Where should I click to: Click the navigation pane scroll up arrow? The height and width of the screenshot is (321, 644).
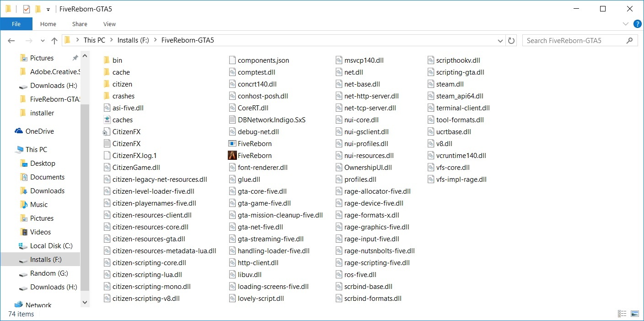pyautogui.click(x=85, y=56)
